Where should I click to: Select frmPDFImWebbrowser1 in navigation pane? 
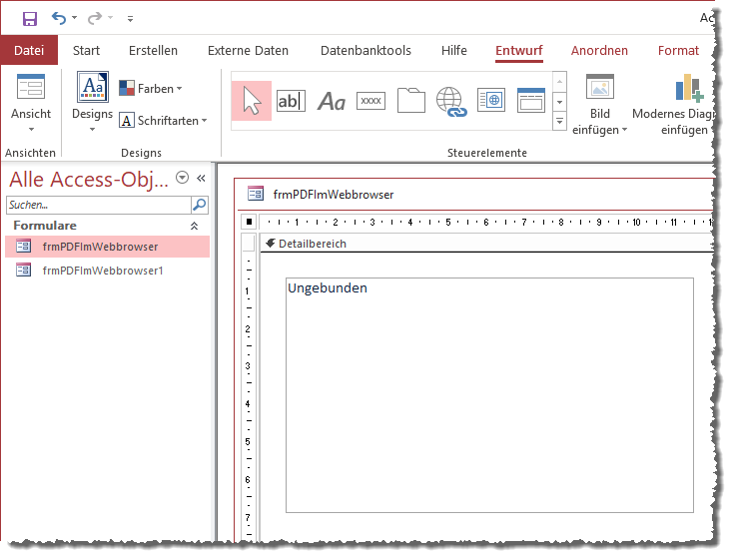click(x=108, y=271)
